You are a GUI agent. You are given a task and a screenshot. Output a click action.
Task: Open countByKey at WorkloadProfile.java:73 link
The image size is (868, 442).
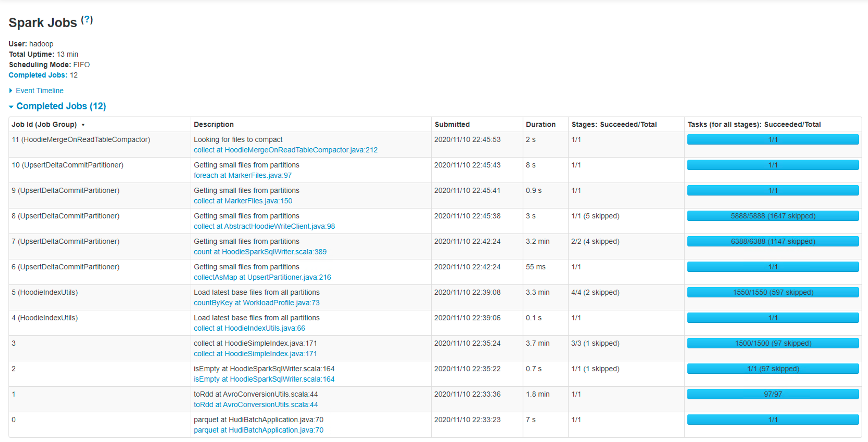pos(256,303)
